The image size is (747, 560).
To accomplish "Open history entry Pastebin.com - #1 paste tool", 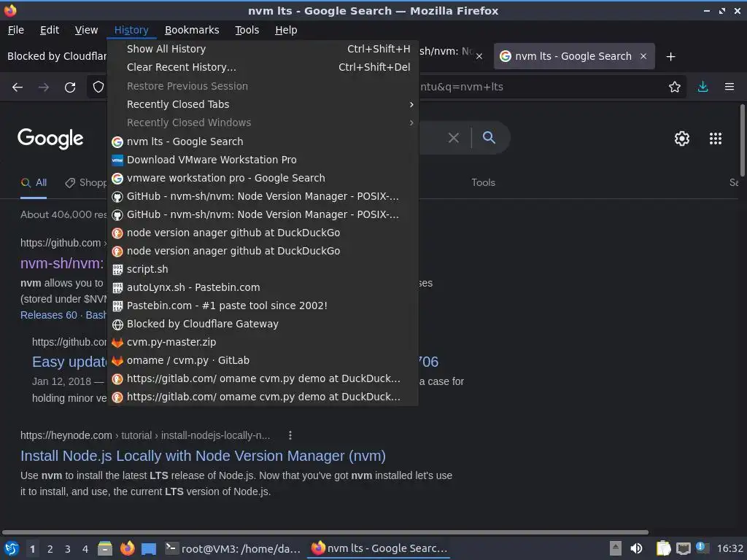I will coord(263,306).
